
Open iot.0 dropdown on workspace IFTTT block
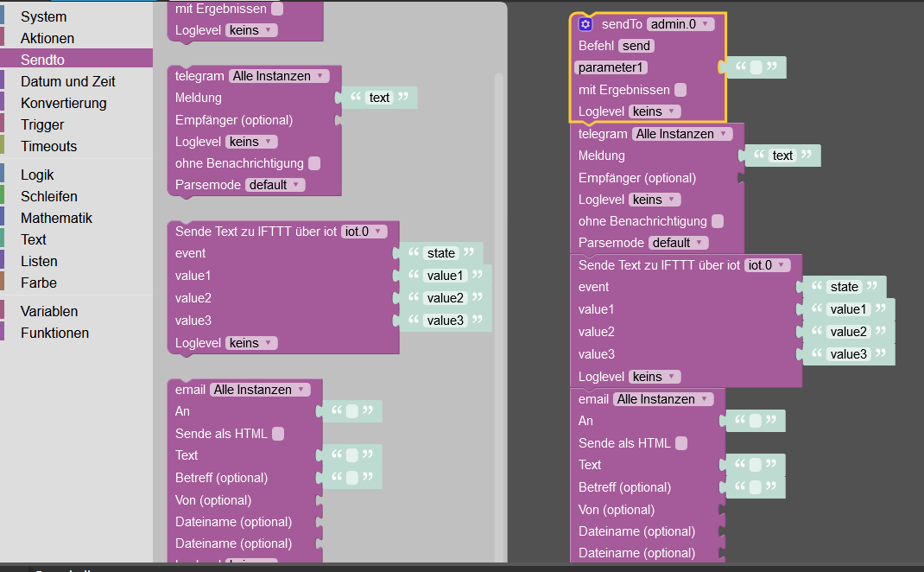[768, 265]
